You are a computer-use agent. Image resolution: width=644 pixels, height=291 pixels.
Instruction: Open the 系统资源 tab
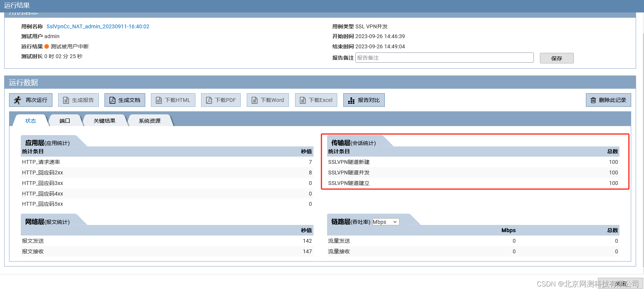click(x=150, y=121)
